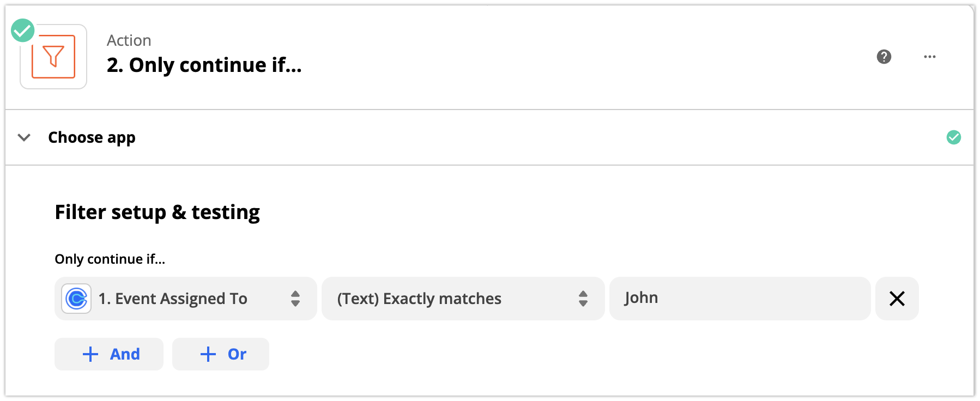Click the value field containing "John"
Screen dimensions: 980x401
(x=739, y=299)
